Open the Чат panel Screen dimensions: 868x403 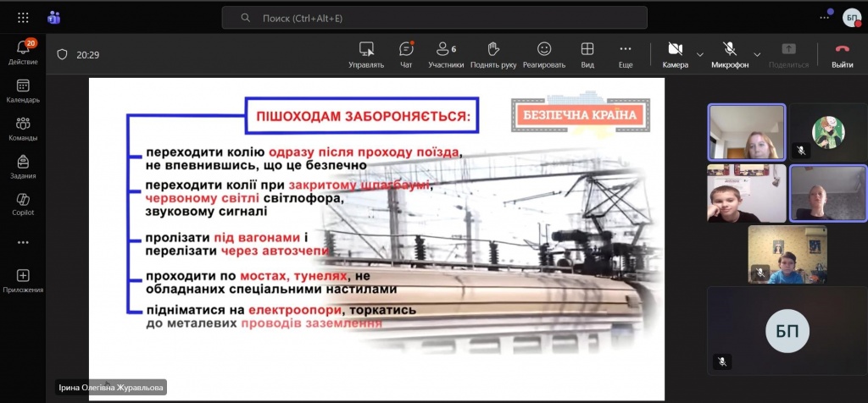[406, 54]
